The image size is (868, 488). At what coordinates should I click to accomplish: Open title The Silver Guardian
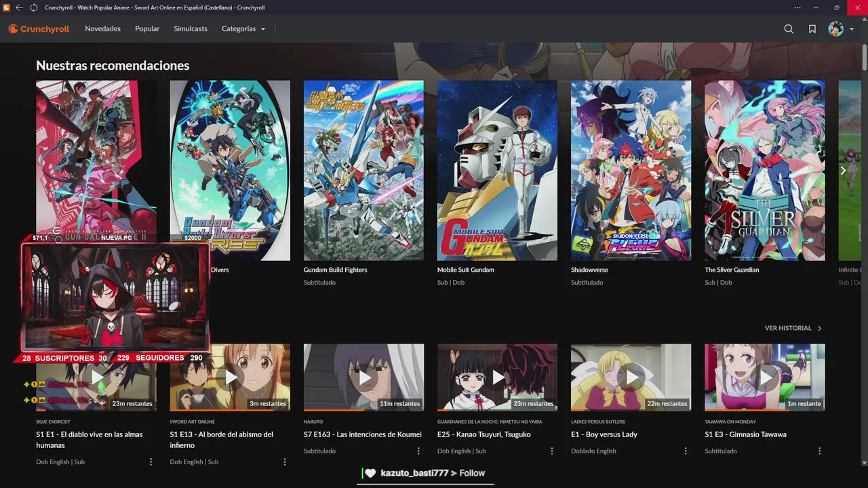point(732,270)
